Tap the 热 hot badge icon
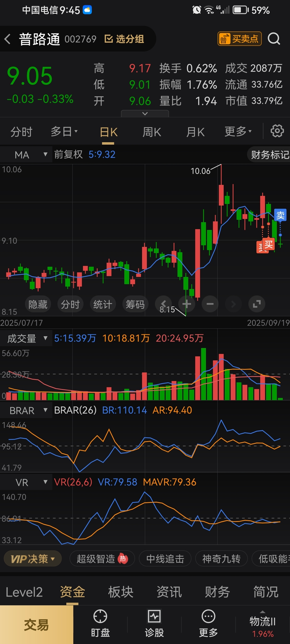The image size is (290, 644). pos(123,559)
